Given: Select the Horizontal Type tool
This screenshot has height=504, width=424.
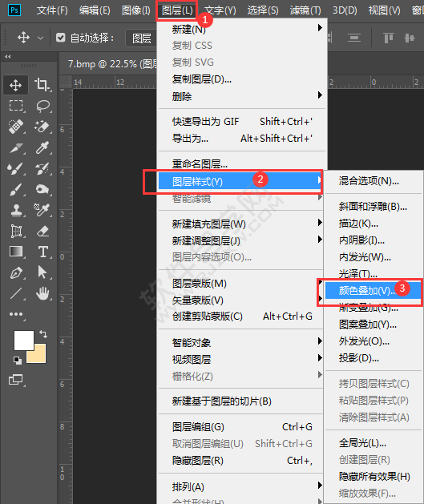Looking at the screenshot, I should pyautogui.click(x=42, y=252).
